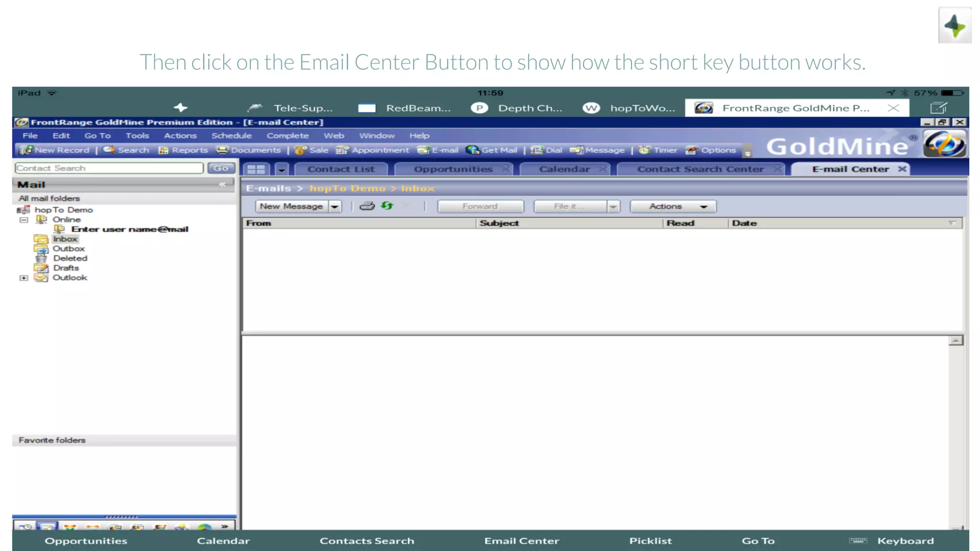The height and width of the screenshot is (551, 980).
Task: Click the New Message button
Action: (291, 206)
